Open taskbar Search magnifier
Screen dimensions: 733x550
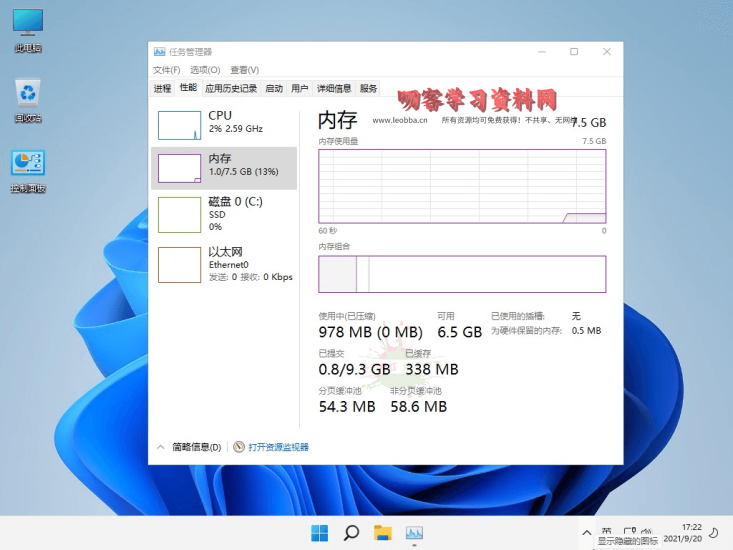click(x=351, y=533)
